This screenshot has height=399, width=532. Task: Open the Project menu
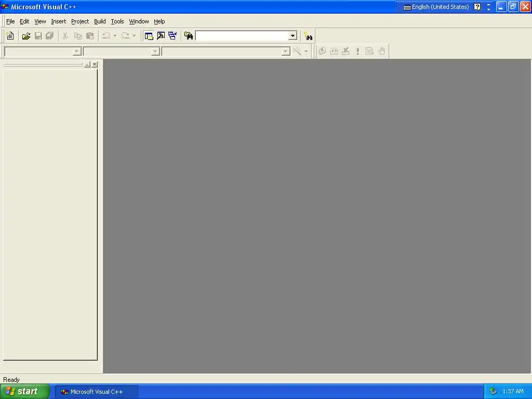click(80, 21)
